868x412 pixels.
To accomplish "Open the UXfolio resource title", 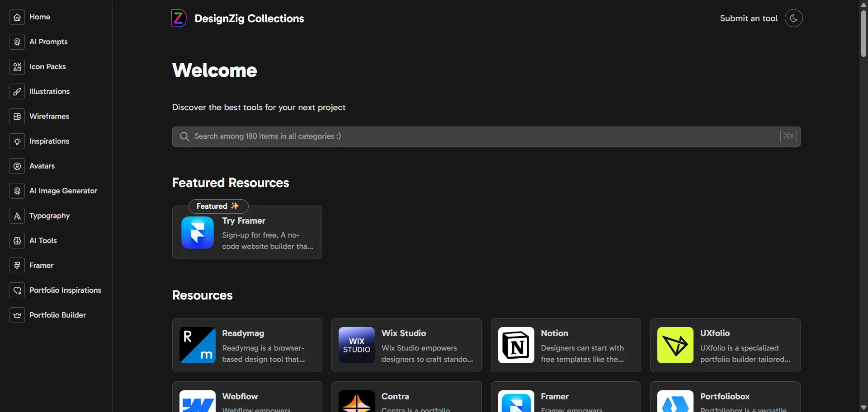I will [x=715, y=333].
